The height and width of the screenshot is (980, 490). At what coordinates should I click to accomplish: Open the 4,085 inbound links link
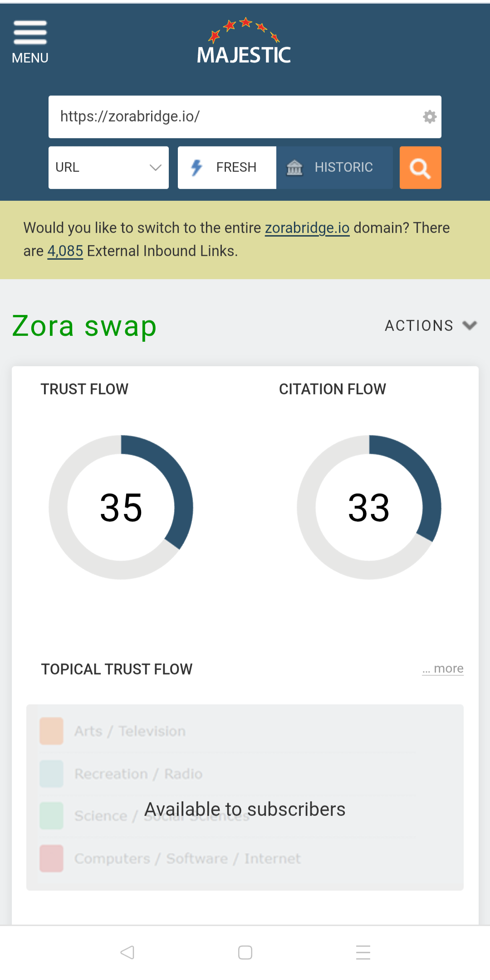coord(65,251)
